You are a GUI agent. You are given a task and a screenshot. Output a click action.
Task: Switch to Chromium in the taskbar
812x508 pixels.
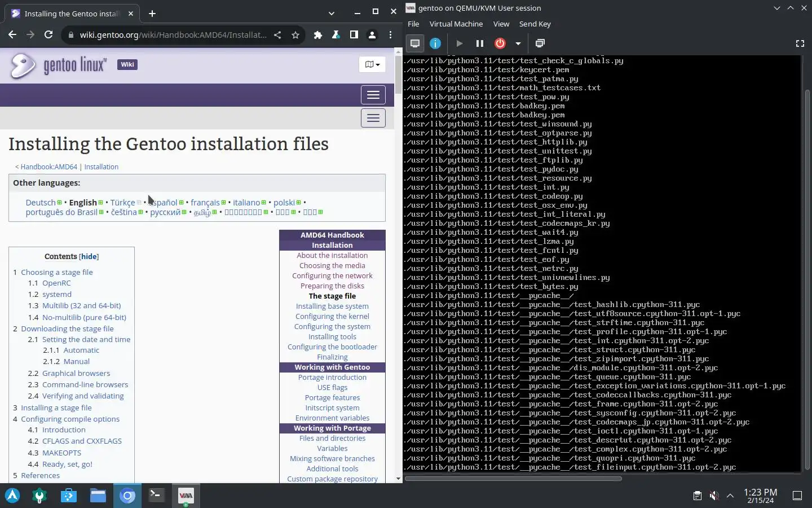[127, 496]
